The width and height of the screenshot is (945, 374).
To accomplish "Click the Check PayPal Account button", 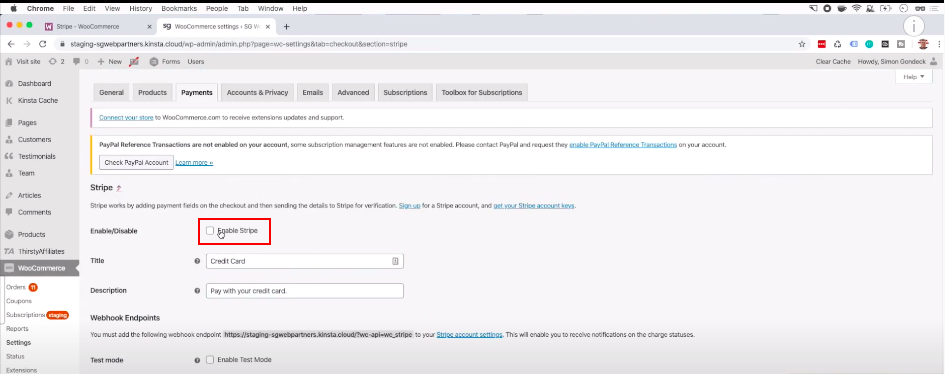I will pos(136,163).
